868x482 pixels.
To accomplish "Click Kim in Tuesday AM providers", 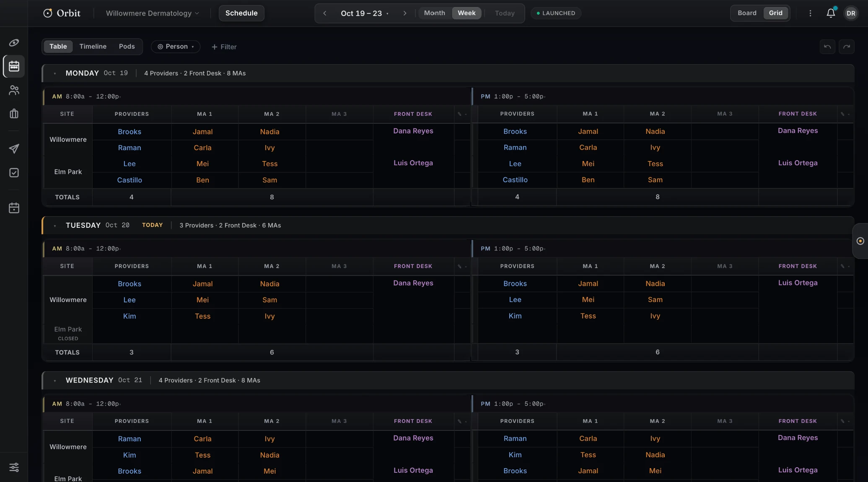I will [130, 316].
